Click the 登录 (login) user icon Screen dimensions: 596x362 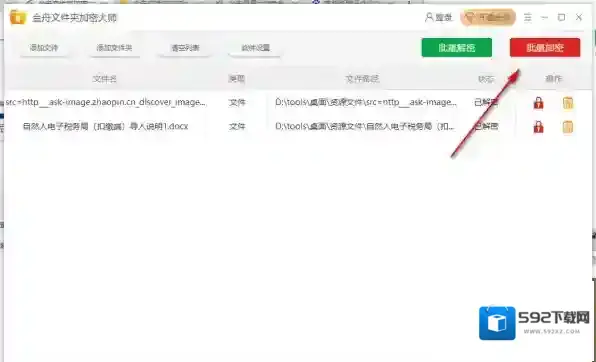pos(439,17)
